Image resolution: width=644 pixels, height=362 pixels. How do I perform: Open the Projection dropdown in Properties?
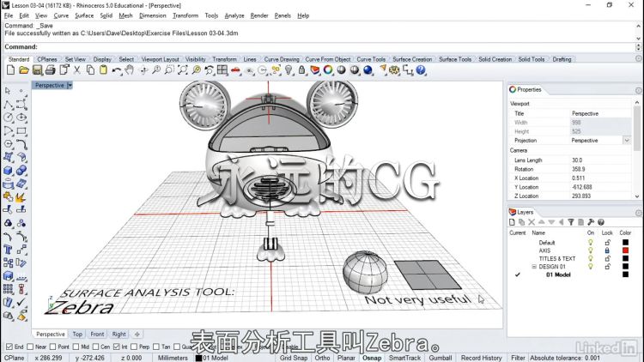tap(627, 141)
